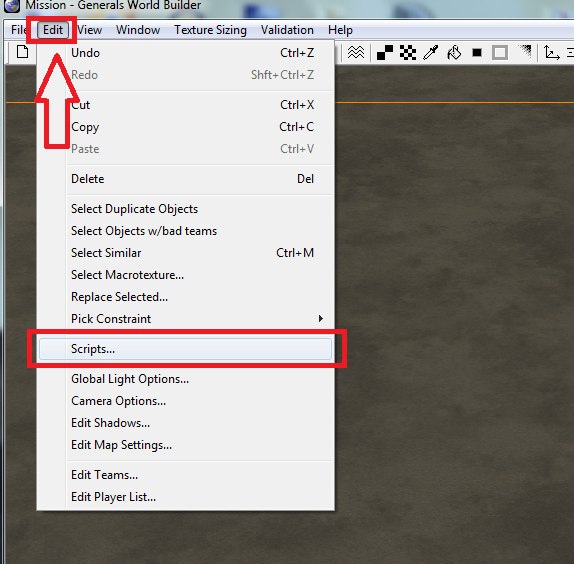Open the View menu
Screen dimensions: 574x564
coord(89,30)
